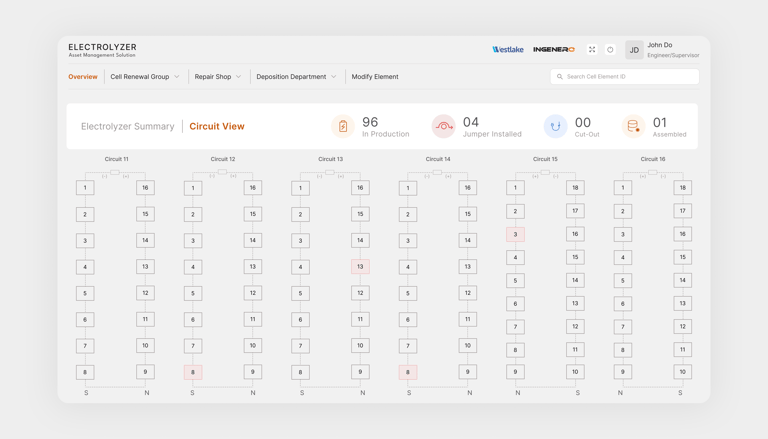Select highlighted cell 13 in Circuit 13
This screenshot has width=768, height=439.
tap(360, 267)
